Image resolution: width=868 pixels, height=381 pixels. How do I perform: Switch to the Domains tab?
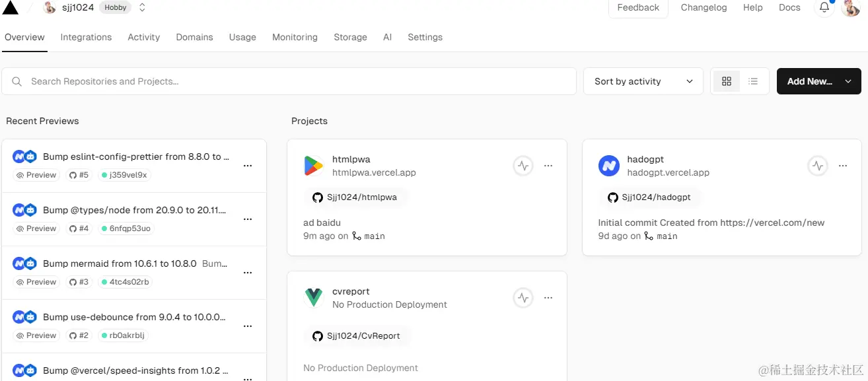pyautogui.click(x=194, y=37)
